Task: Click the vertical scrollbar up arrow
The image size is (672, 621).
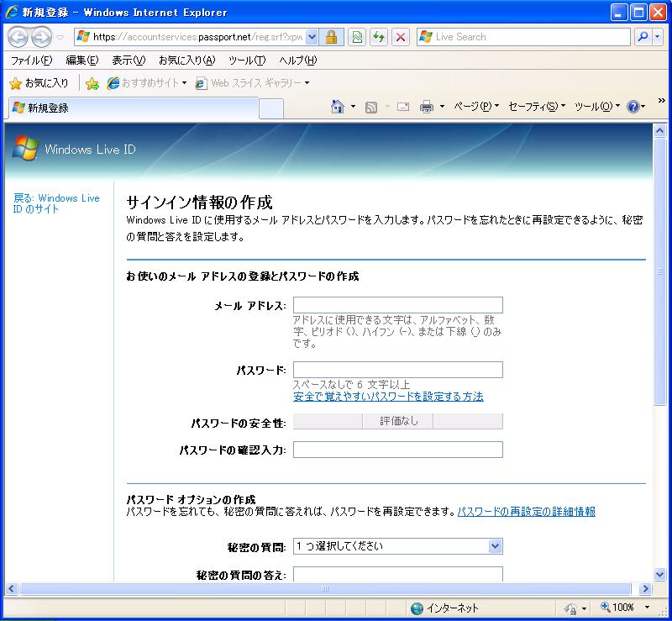Action: pos(660,131)
